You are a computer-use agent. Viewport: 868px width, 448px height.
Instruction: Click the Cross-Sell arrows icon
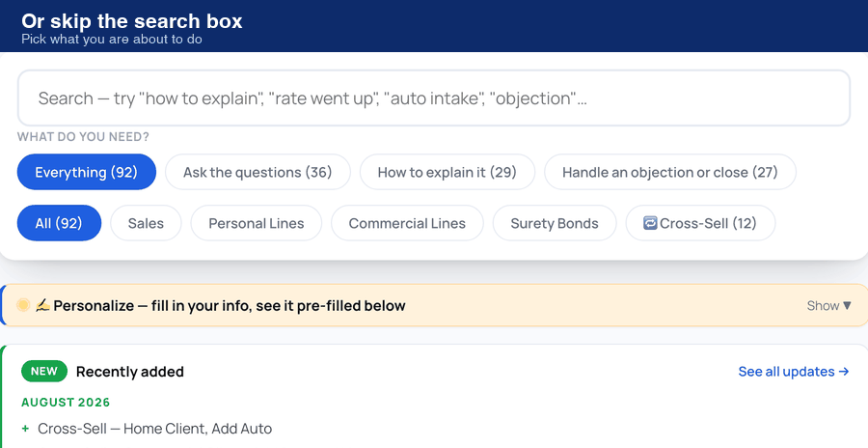point(650,223)
